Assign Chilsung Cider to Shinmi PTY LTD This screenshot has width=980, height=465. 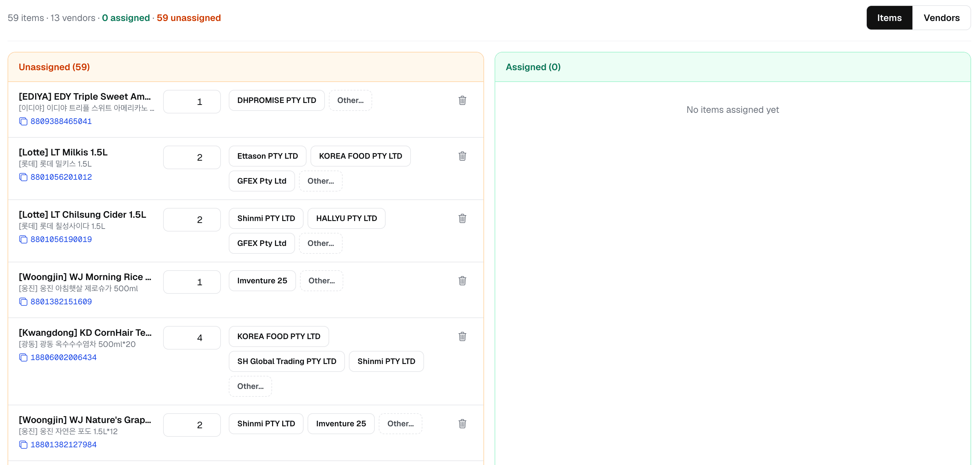point(266,219)
